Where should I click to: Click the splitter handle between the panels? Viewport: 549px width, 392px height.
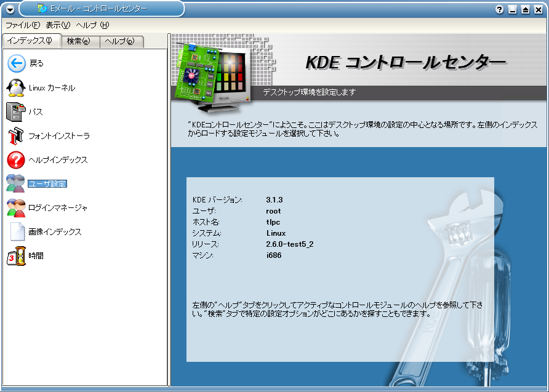[169, 209]
